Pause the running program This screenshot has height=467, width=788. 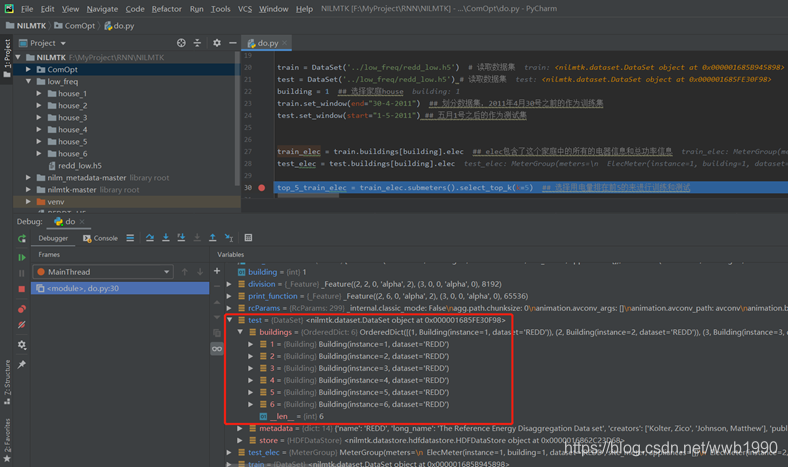[x=22, y=273]
